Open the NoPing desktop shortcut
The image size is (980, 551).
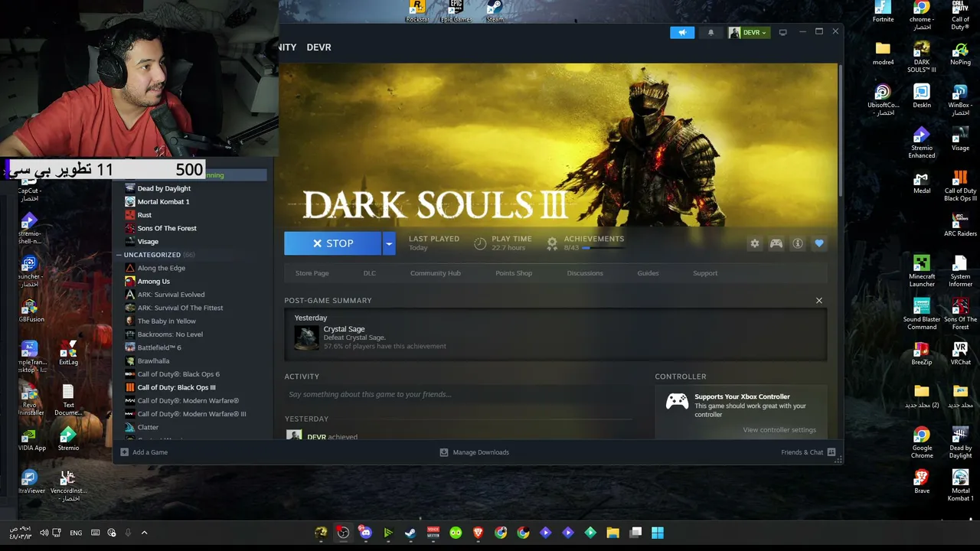click(x=960, y=55)
